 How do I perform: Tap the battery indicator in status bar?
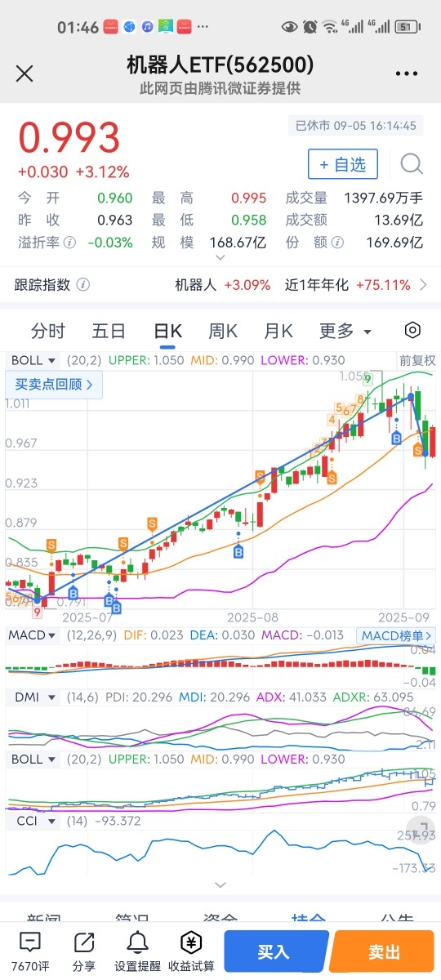406,27
